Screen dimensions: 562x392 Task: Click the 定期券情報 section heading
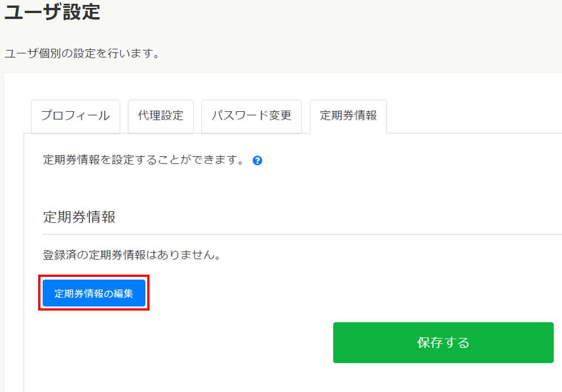click(x=79, y=217)
